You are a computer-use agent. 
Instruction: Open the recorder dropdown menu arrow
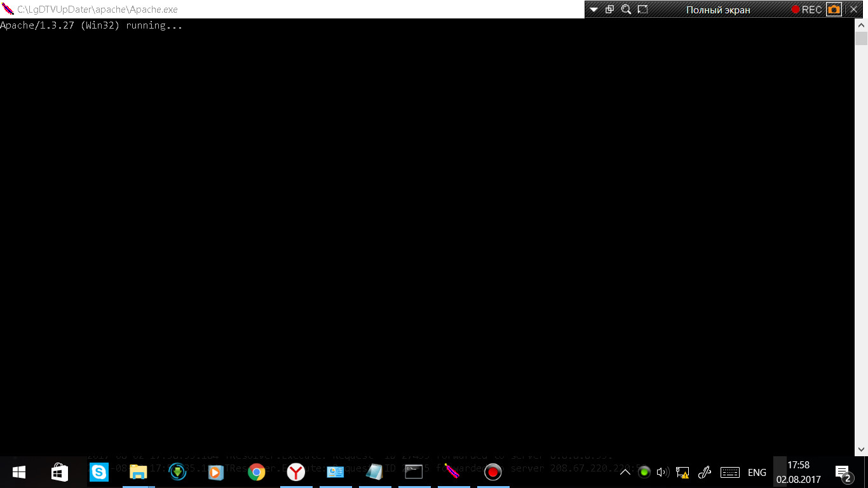(x=593, y=10)
